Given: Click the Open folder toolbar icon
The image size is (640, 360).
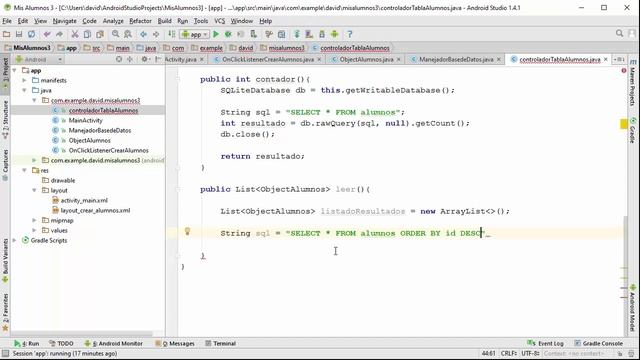Looking at the screenshot, I should click(7, 34).
